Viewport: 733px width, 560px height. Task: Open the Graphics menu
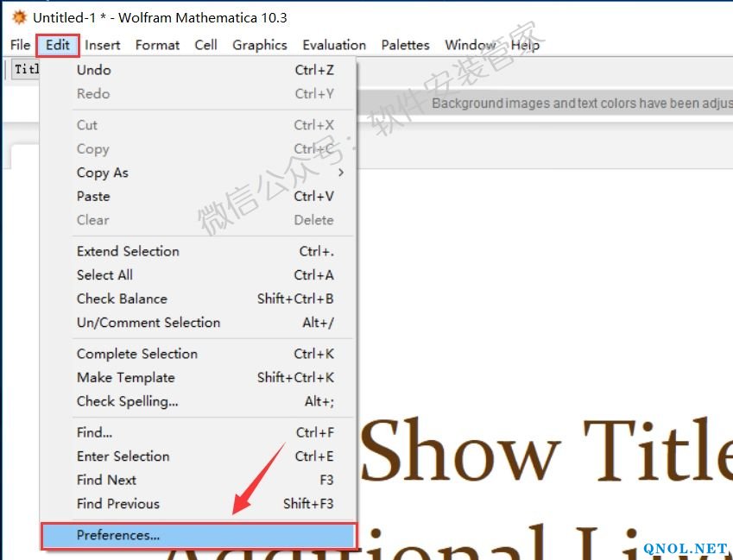tap(259, 45)
